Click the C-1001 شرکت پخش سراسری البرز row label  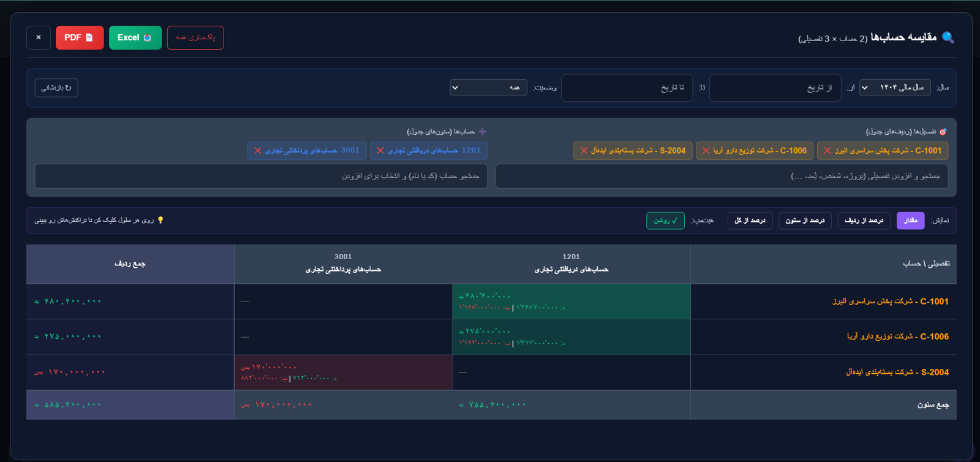coord(891,301)
